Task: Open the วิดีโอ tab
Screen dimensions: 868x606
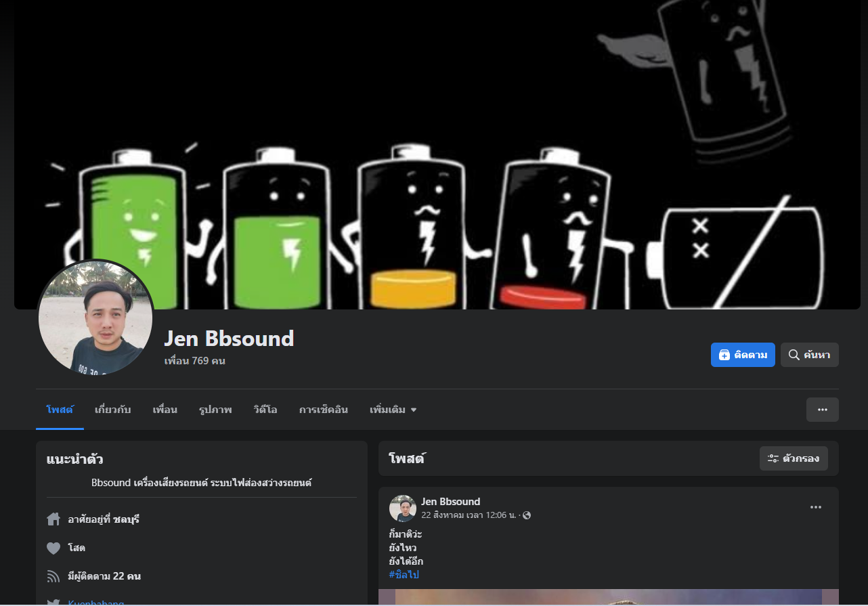Action: 265,410
